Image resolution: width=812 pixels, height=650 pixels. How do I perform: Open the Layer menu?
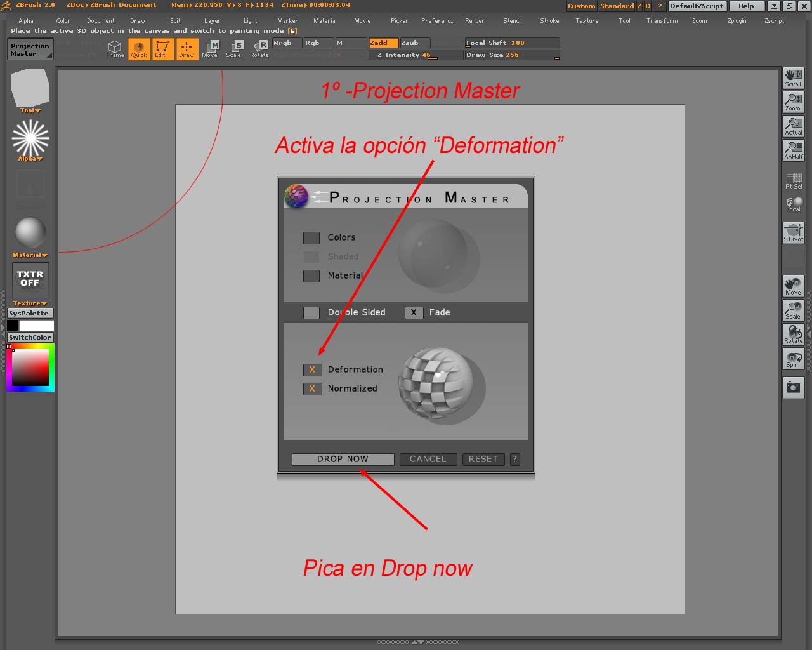[213, 21]
